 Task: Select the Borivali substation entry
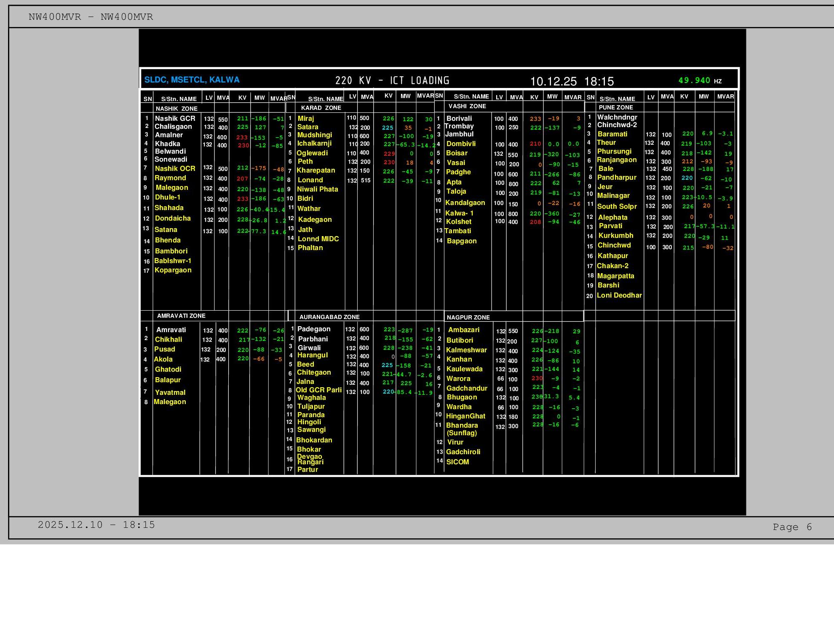click(459, 119)
